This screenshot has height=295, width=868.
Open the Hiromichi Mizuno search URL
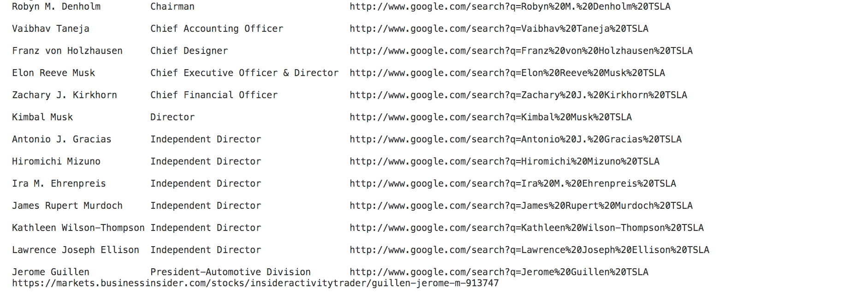click(505, 161)
